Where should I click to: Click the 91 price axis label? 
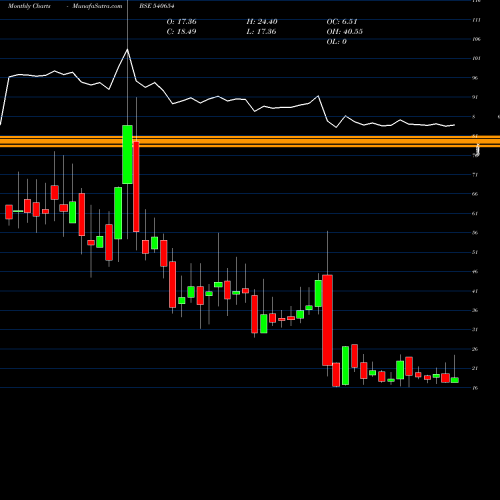point(475,97)
